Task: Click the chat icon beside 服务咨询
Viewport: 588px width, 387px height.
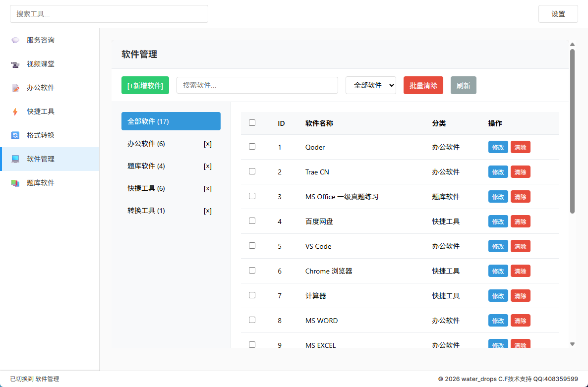Action: click(x=15, y=40)
